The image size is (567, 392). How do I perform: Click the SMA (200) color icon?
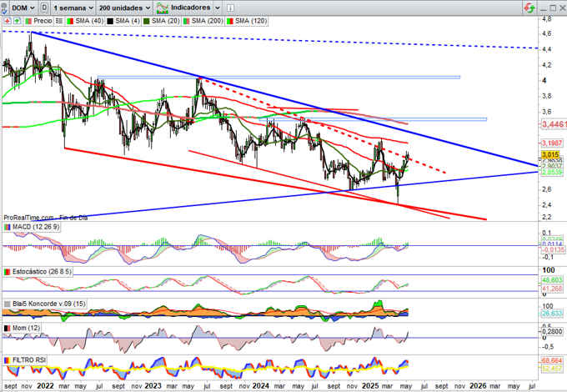186,21
